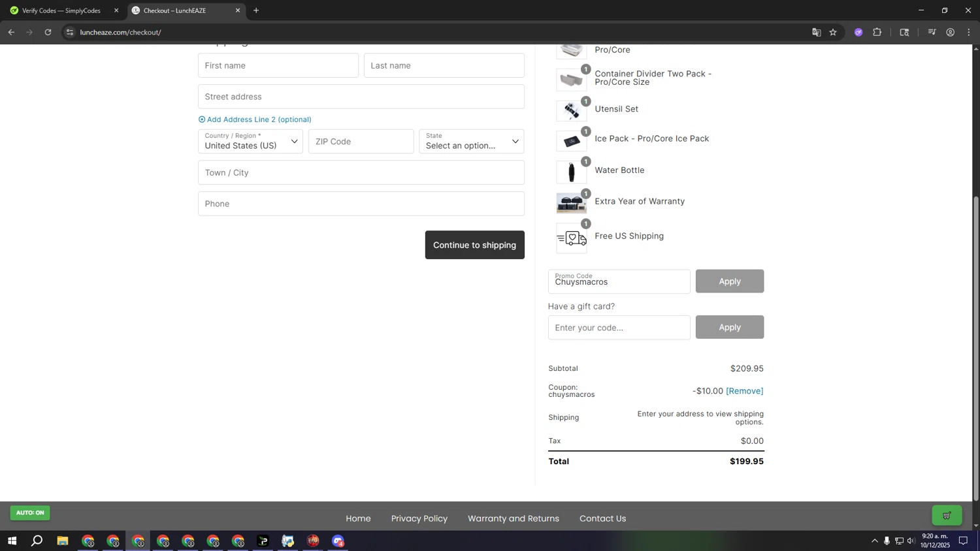Click the green shopping cart button
Viewport: 980px width, 551px height.
tap(947, 516)
